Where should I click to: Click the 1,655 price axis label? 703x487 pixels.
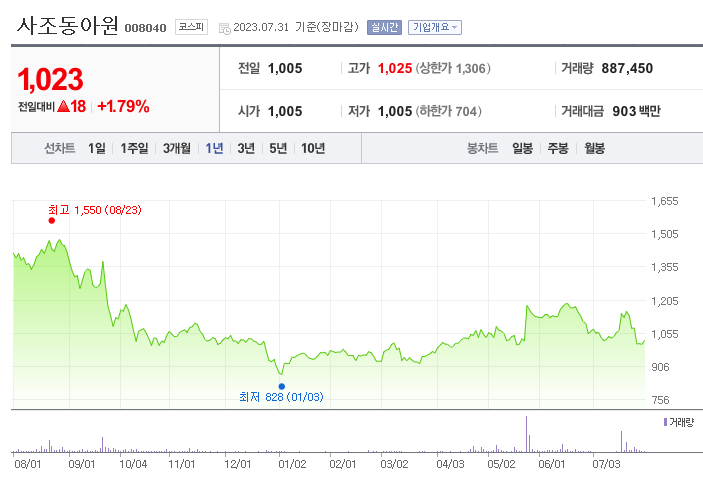click(x=664, y=201)
